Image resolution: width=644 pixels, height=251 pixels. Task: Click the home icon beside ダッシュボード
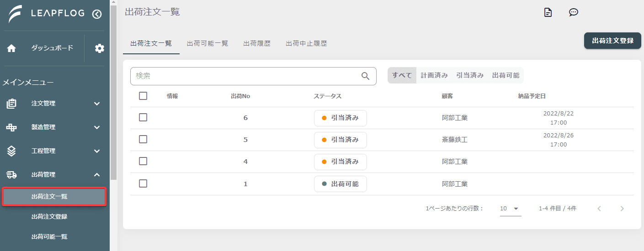11,48
